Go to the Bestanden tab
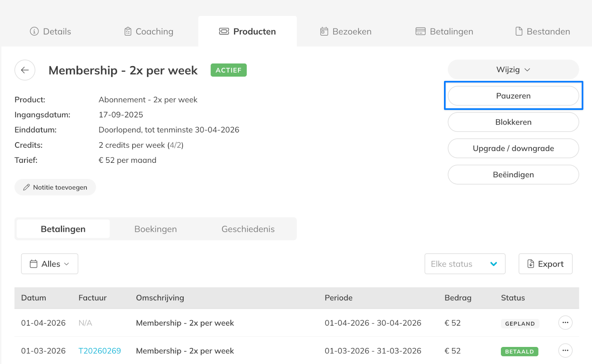592x364 pixels. click(x=542, y=31)
